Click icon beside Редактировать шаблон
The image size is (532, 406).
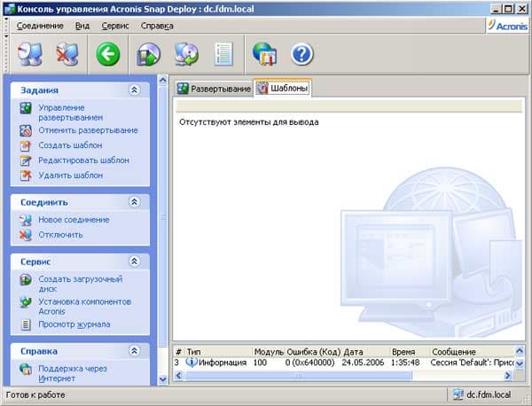[x=26, y=160]
